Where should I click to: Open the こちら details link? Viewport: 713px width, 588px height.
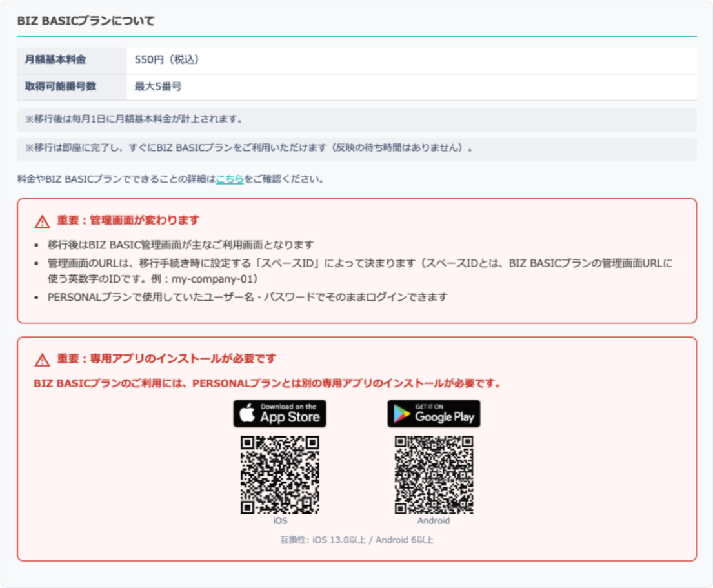[230, 179]
